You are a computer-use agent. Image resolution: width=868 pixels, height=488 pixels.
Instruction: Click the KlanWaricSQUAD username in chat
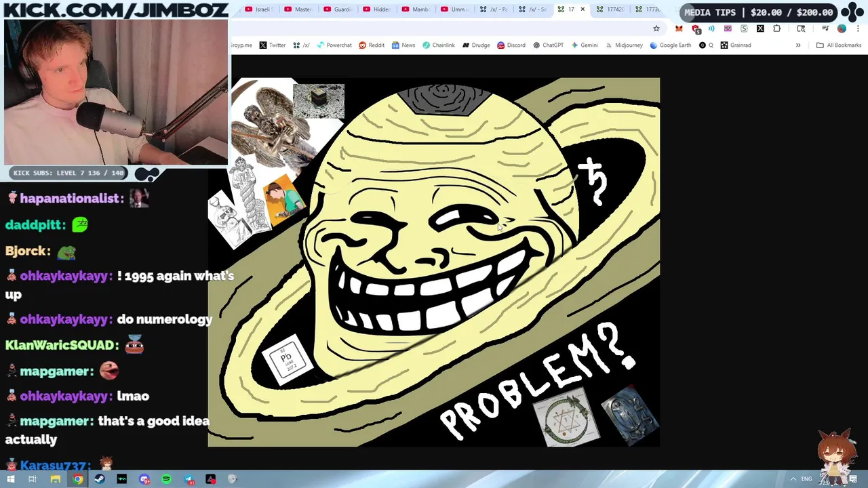[61, 345]
